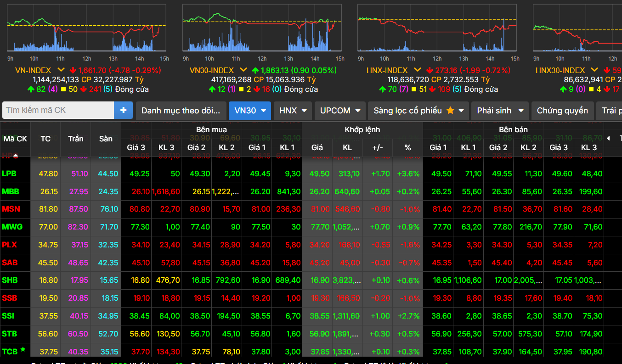Viewport: 622px width, 364px height.
Task: Click the star icon on Sàng lọc cổ phiếu
Action: click(x=450, y=111)
